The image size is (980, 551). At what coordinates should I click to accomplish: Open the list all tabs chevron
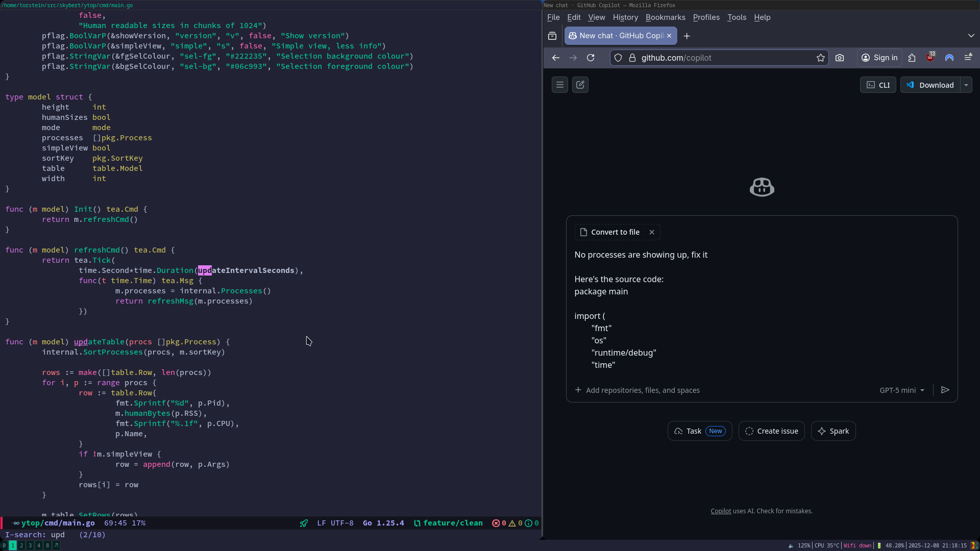[x=971, y=36]
